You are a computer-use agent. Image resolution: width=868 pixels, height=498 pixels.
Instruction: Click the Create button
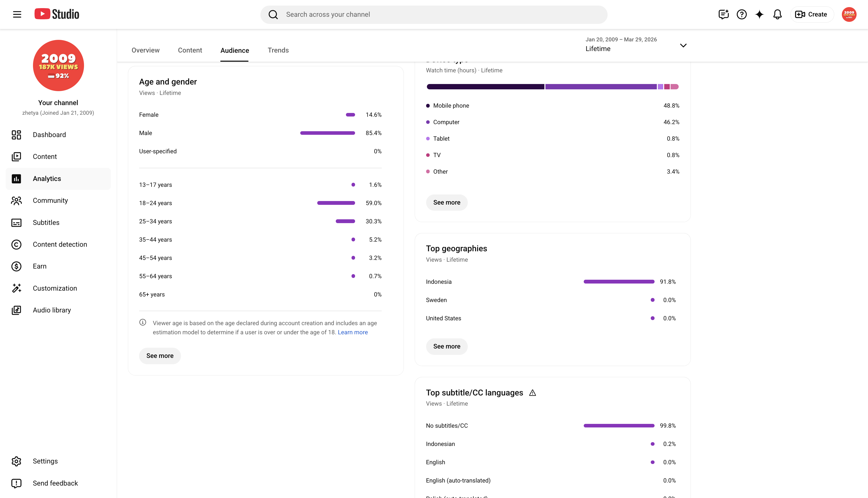(812, 14)
